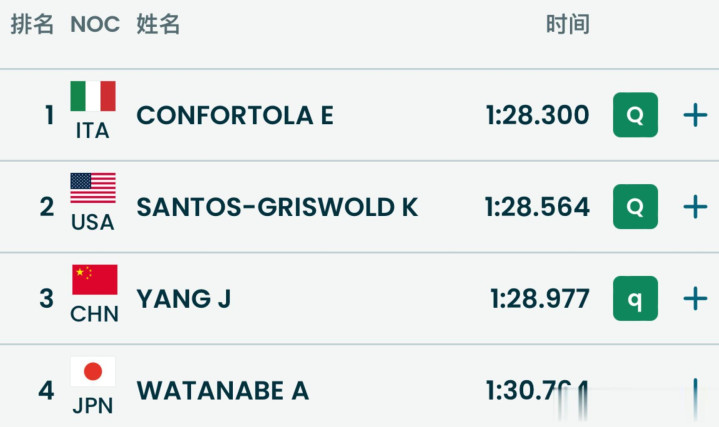Viewport: 719px width, 427px height.
Task: Expand details for Confortola E row
Action: pos(695,115)
